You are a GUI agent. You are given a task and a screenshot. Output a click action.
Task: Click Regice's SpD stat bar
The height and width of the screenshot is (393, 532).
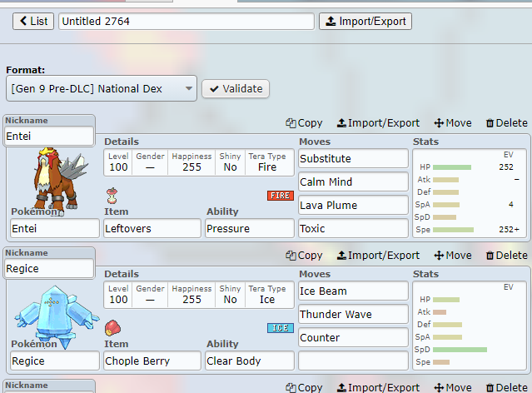tap(460, 350)
